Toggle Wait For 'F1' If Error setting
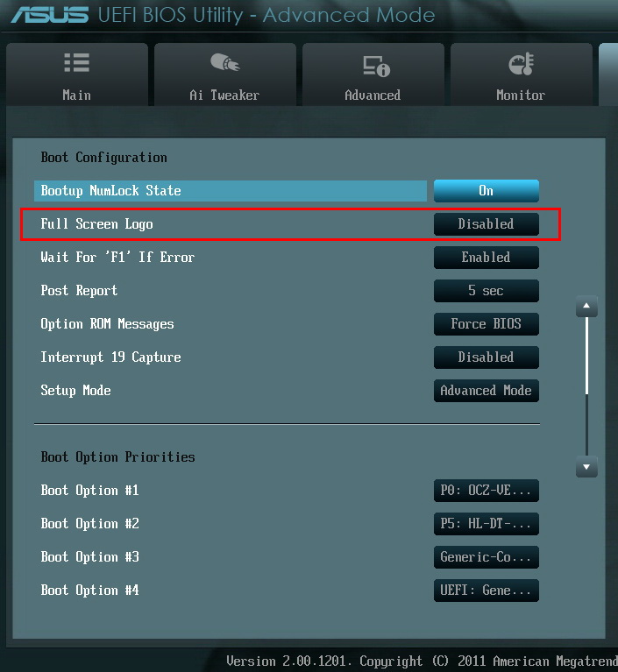Viewport: 618px width, 672px height. pyautogui.click(x=486, y=258)
